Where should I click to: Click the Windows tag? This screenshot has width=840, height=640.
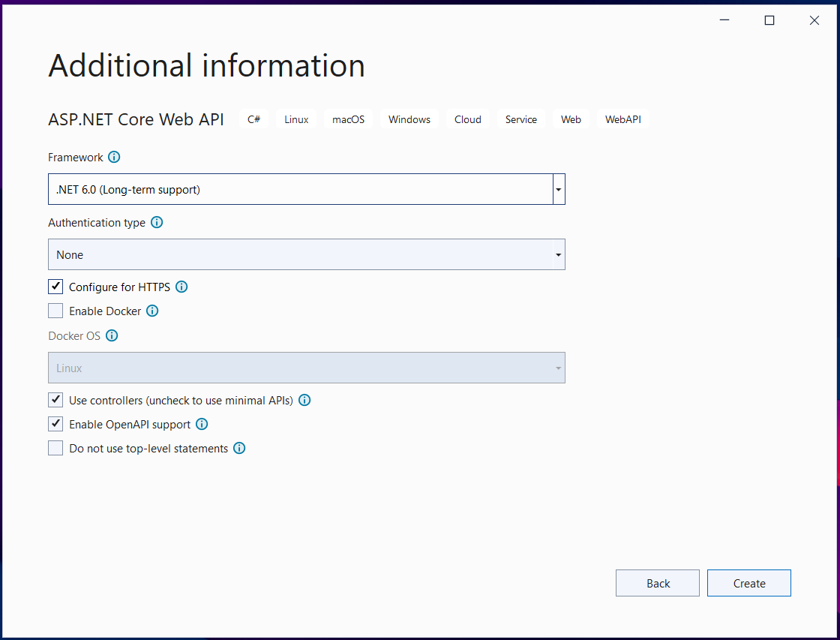pyautogui.click(x=409, y=119)
